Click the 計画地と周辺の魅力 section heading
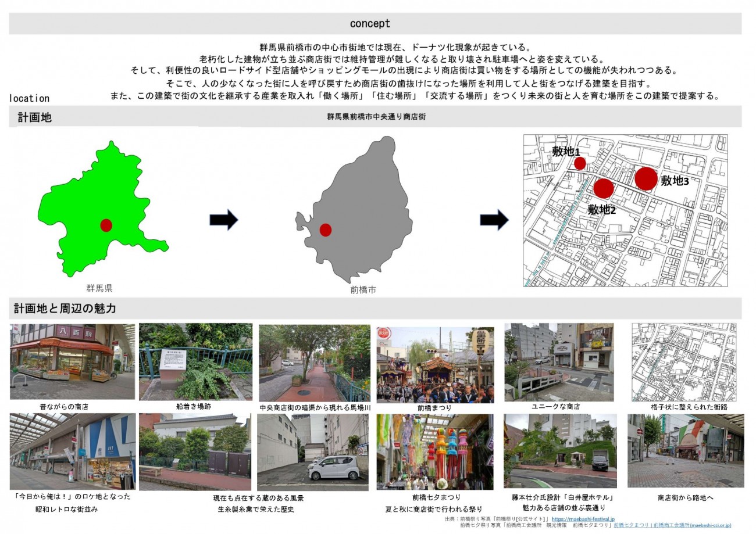This screenshot has height=534, width=756. pyautogui.click(x=65, y=309)
